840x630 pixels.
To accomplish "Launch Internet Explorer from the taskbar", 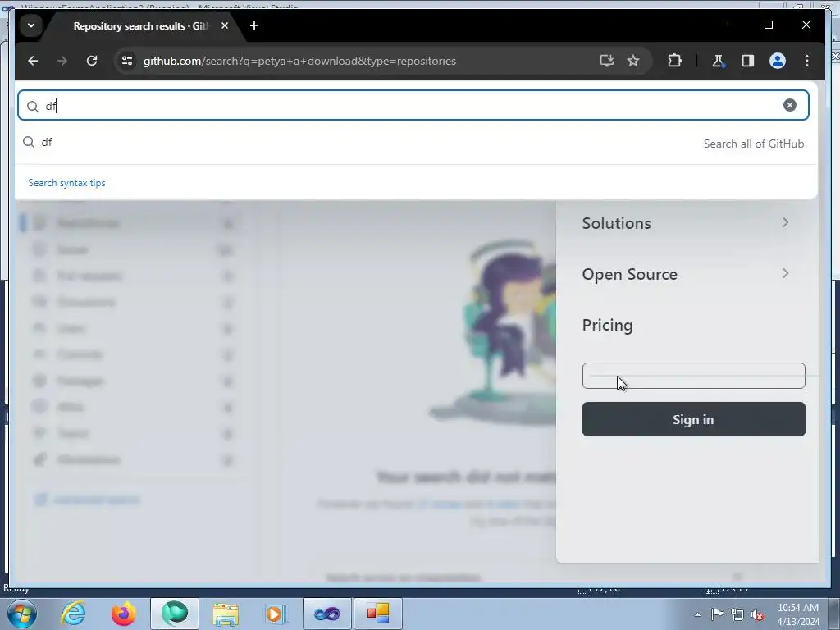I will pos(73,614).
